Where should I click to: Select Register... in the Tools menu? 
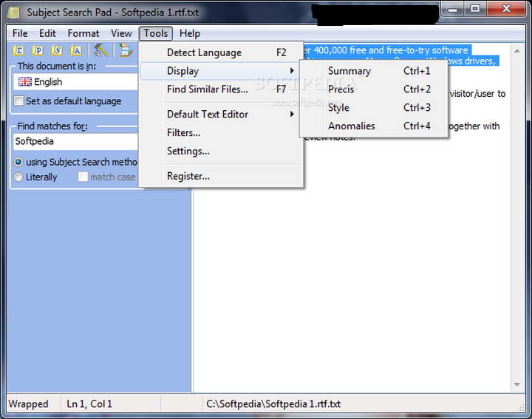click(221, 176)
